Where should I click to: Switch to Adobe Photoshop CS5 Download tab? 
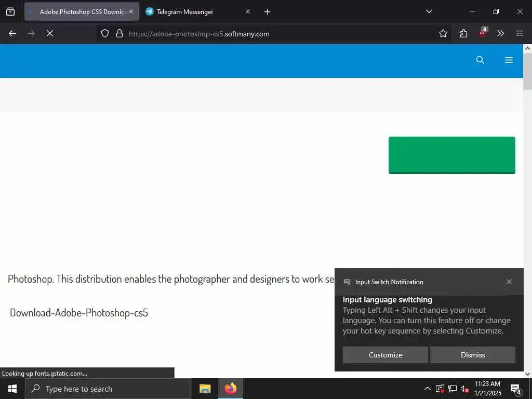[82, 11]
